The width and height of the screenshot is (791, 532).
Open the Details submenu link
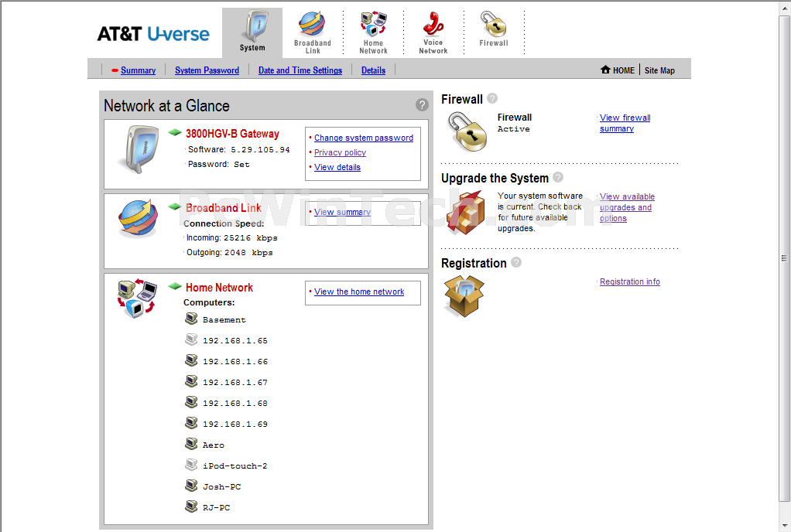(x=373, y=70)
